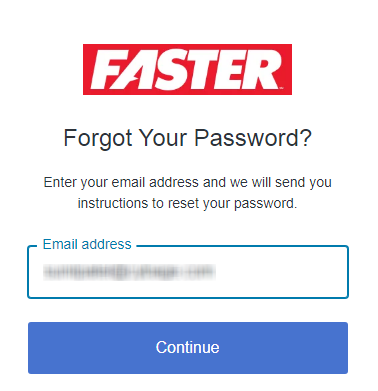
Task: Submit the reset request via Continue
Action: 188,348
